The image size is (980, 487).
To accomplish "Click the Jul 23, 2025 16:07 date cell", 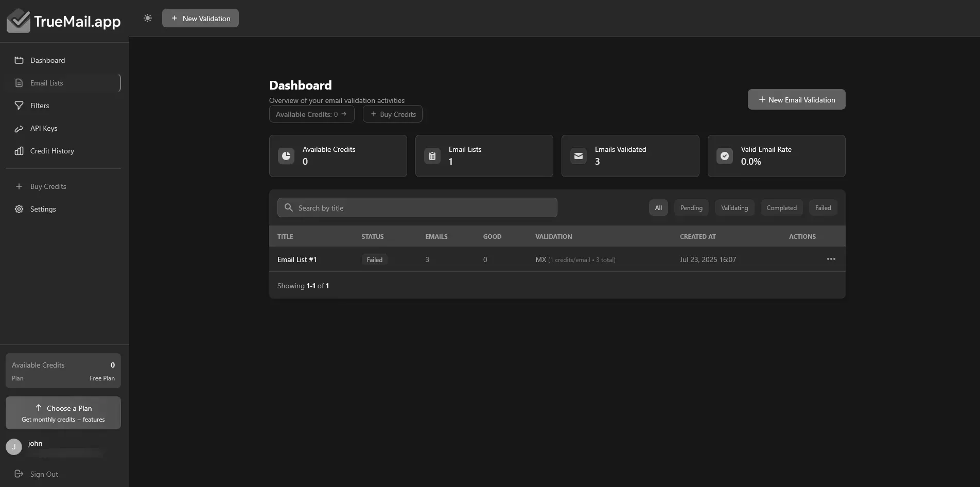I will [708, 259].
